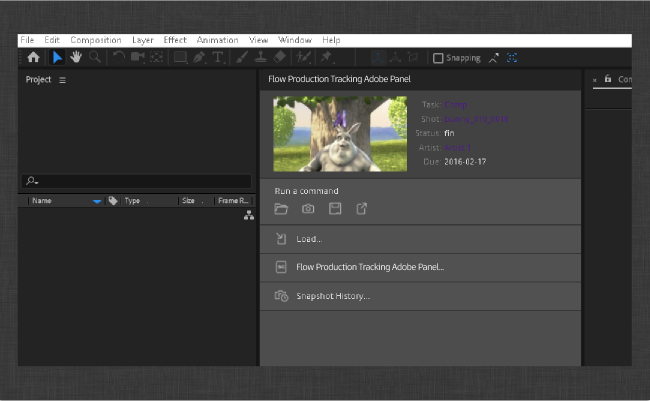This screenshot has height=401, width=650.
Task: Click the Flow Production Tracking Adobe Panel tab title
Action: tap(339, 79)
